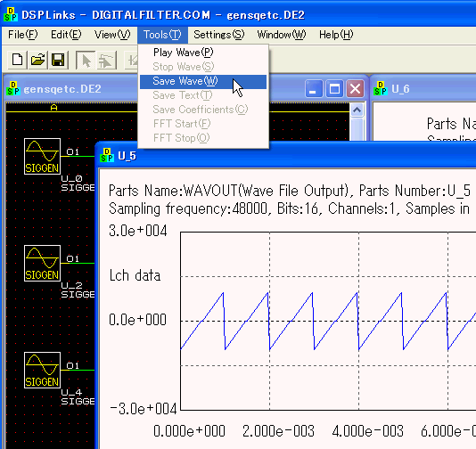This screenshot has height=449, width=476.
Task: Click the U_6 window title icon
Action: (x=381, y=88)
